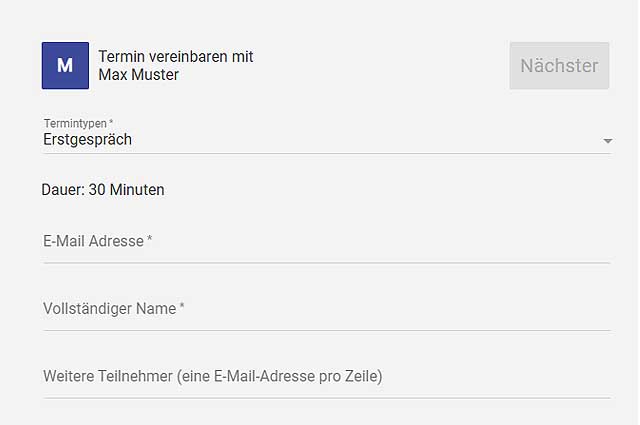Open the Termintypen dropdown arrow

607,141
